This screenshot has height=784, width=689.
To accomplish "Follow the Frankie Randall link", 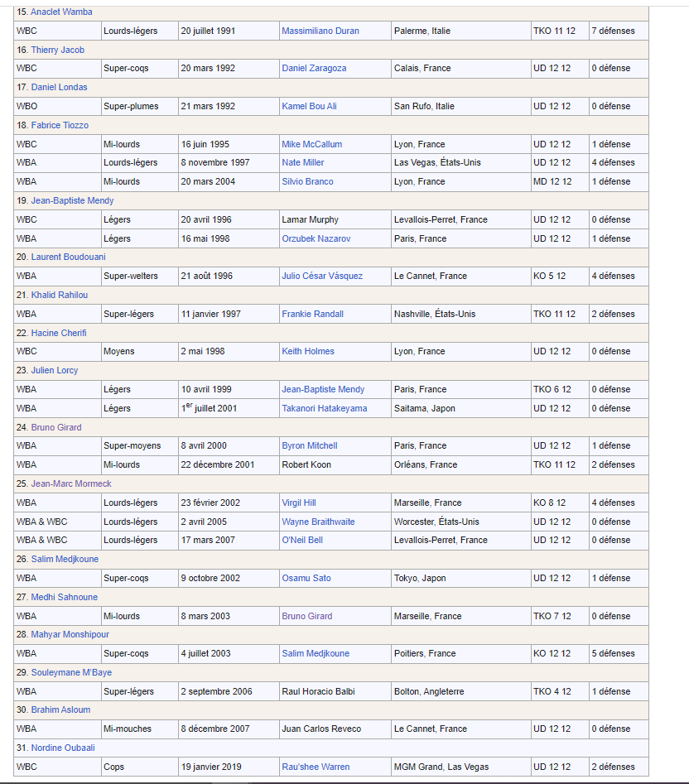I will (312, 315).
